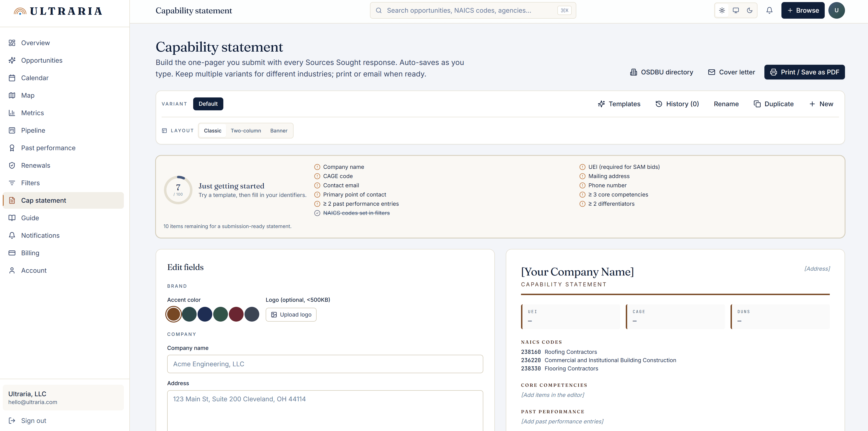Screen dimensions: 868x431
Task: Pick the maroon accent color swatch
Action: (x=236, y=314)
